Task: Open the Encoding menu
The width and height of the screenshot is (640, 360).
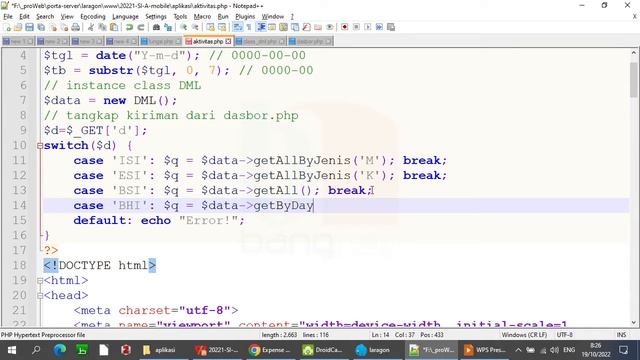Action: tap(93, 17)
